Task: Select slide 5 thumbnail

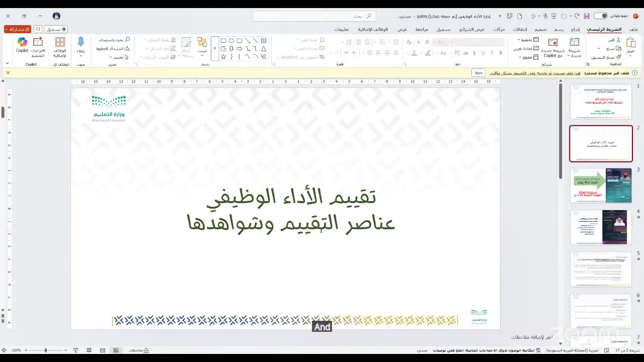Action: (601, 269)
